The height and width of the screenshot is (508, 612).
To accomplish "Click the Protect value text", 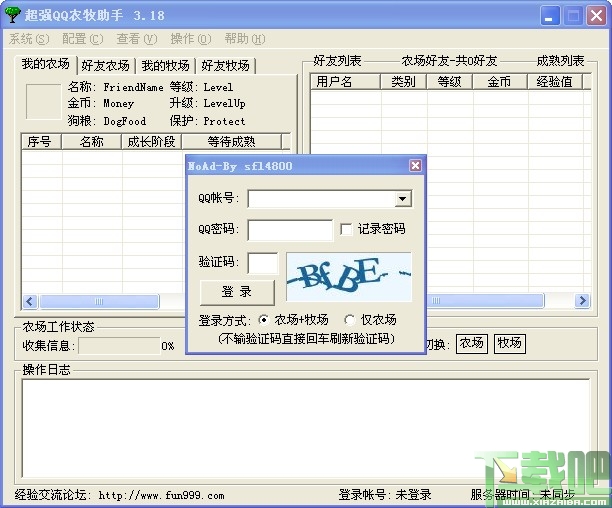I will (224, 121).
